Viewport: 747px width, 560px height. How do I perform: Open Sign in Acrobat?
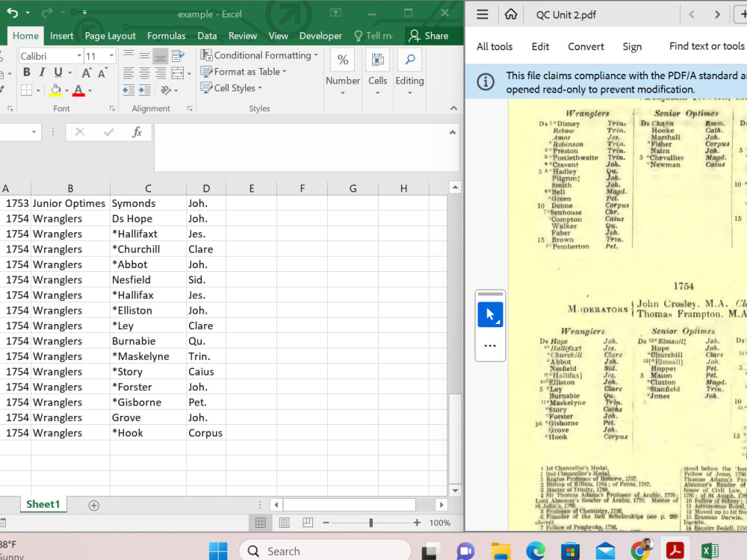point(632,46)
